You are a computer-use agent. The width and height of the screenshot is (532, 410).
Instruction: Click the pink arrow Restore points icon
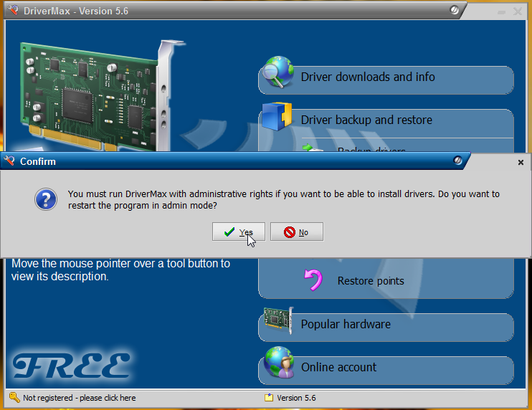313,280
